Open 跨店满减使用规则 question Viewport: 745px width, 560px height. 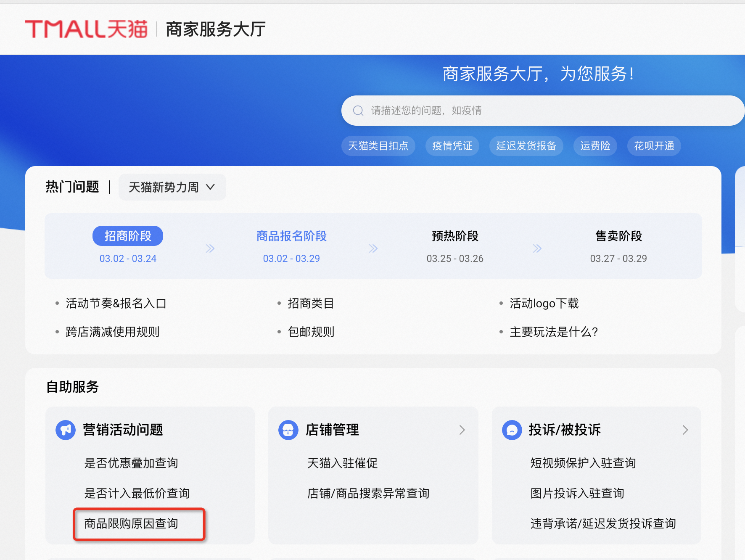click(x=113, y=332)
